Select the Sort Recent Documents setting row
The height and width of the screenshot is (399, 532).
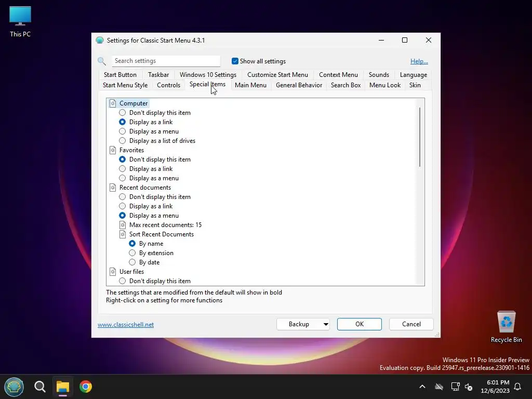click(x=161, y=234)
